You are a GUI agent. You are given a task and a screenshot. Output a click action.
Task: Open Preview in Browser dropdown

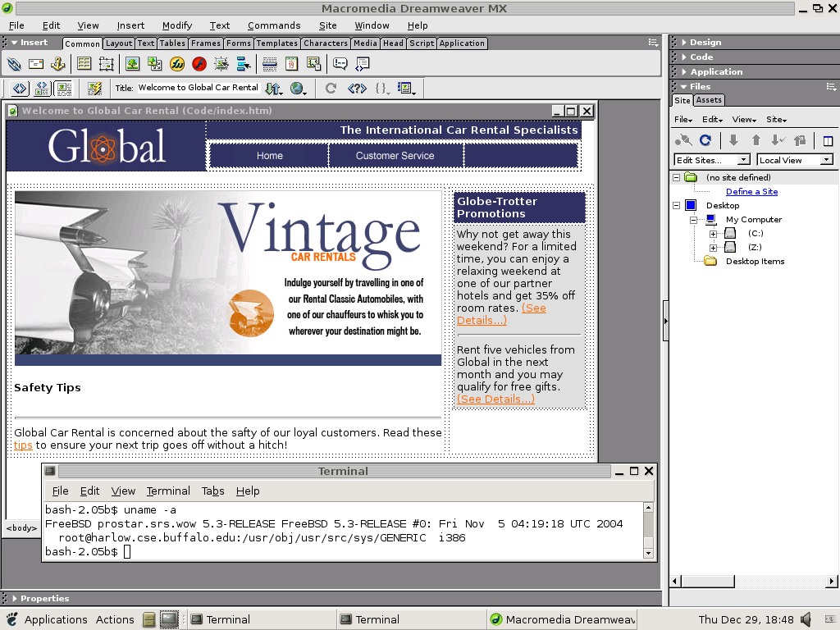point(299,89)
